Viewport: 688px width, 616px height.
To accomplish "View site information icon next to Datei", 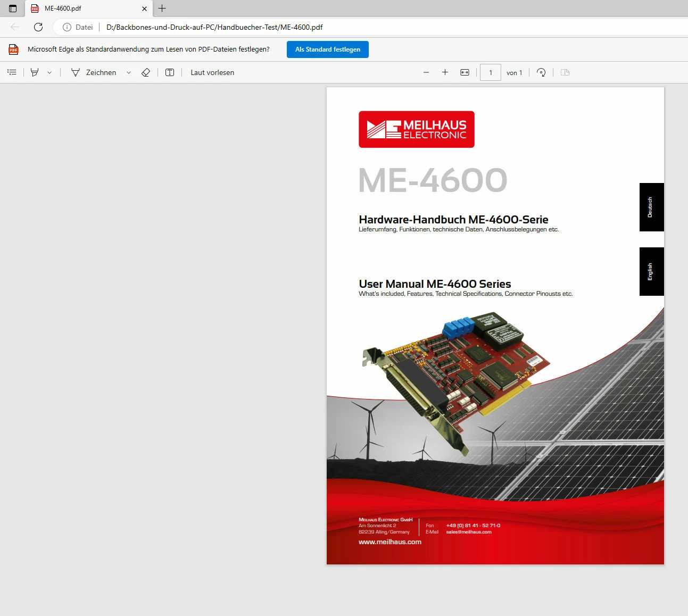I will click(x=67, y=27).
